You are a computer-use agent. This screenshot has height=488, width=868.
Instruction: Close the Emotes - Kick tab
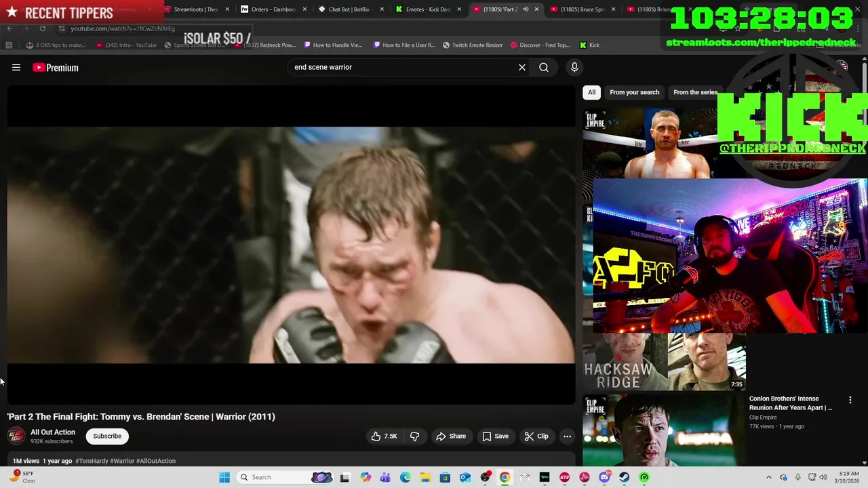tap(459, 9)
